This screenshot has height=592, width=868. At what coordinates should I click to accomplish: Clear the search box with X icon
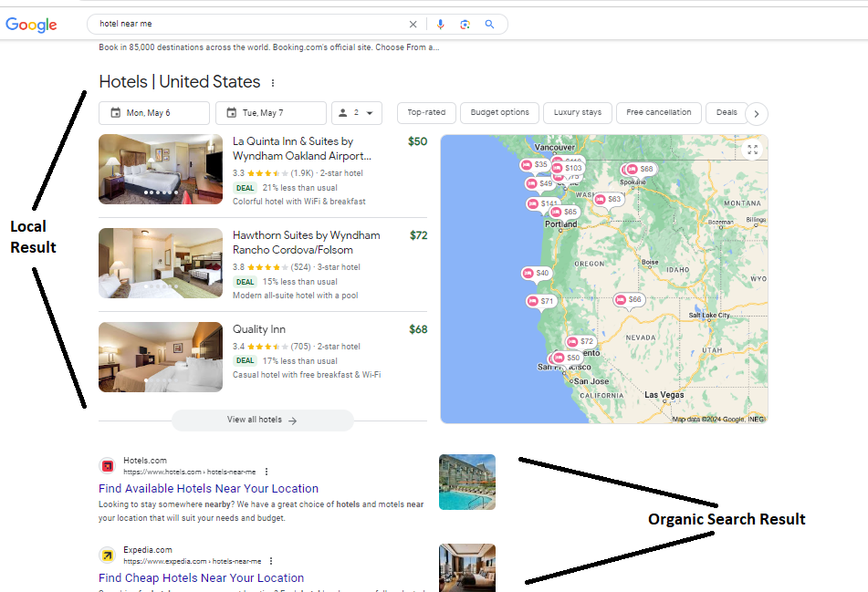coord(413,25)
